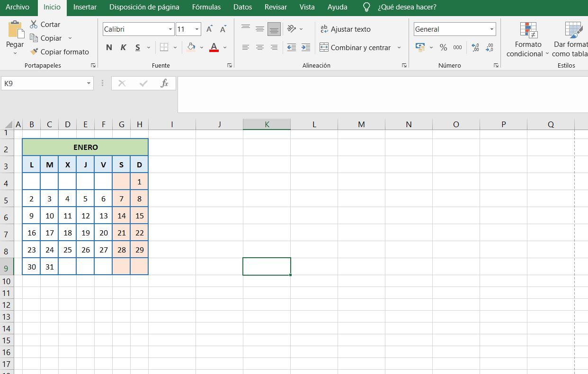The height and width of the screenshot is (374, 588).
Task: Open the font color swatch menu
Action: 225,47
